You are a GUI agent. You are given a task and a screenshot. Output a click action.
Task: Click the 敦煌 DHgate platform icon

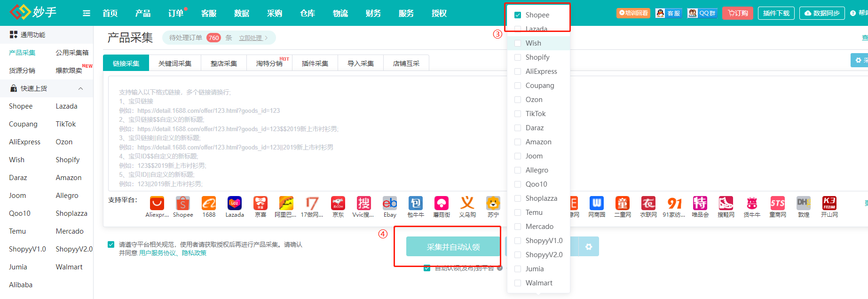click(804, 203)
